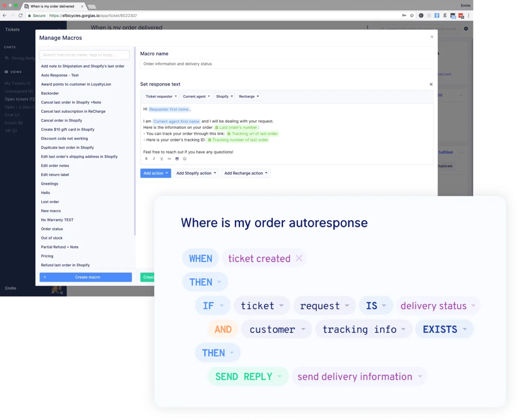Insert an image into the response text
The width and height of the screenshot is (519, 420).
click(177, 159)
